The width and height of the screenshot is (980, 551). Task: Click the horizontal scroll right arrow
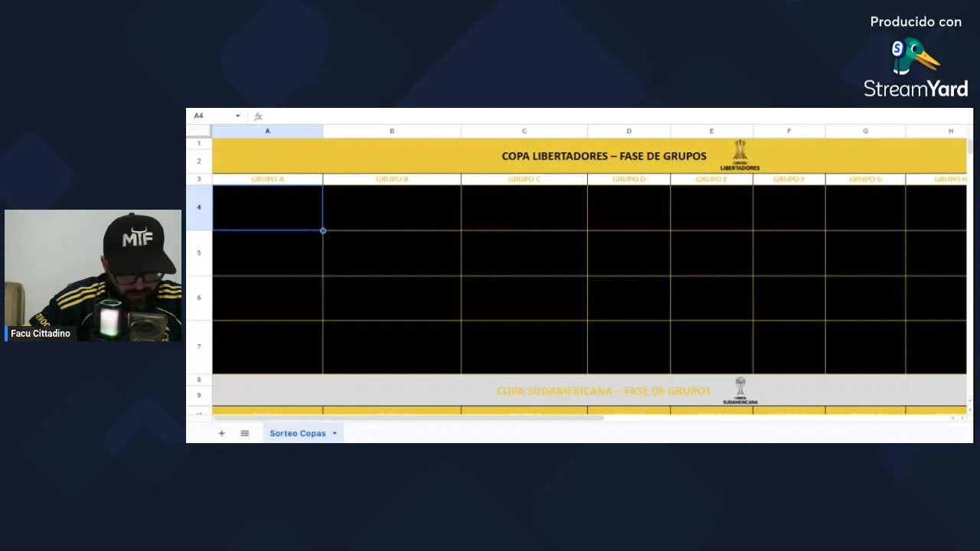(962, 418)
